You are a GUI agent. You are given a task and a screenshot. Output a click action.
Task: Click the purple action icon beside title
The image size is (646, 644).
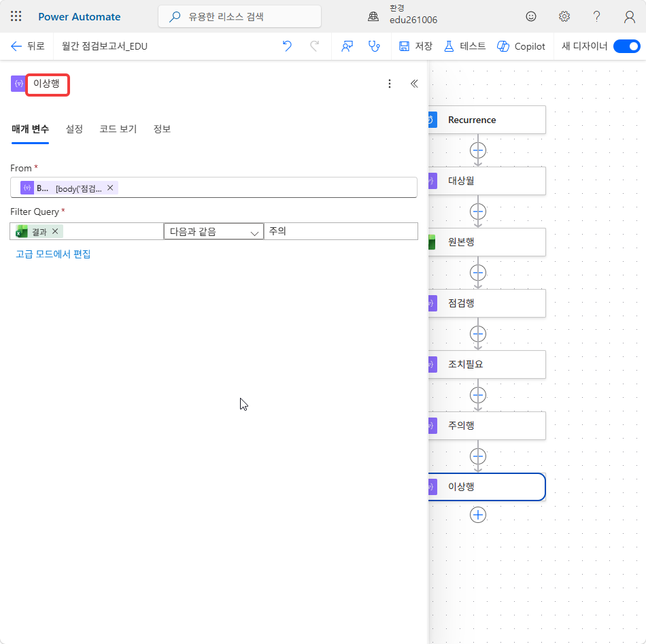click(x=18, y=84)
